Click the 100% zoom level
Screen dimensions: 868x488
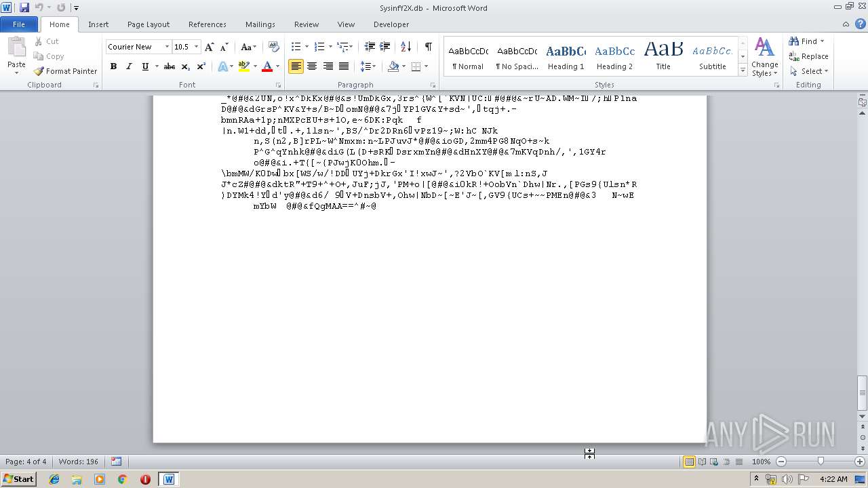[761, 462]
